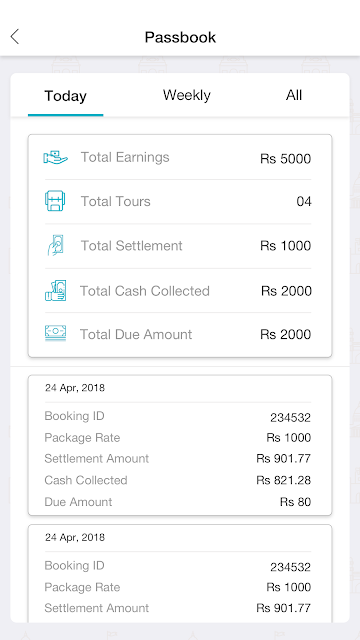Open the second 24 Apr, 2018 booking card
Image resolution: width=360 pixels, height=640 pixels.
click(x=180, y=573)
